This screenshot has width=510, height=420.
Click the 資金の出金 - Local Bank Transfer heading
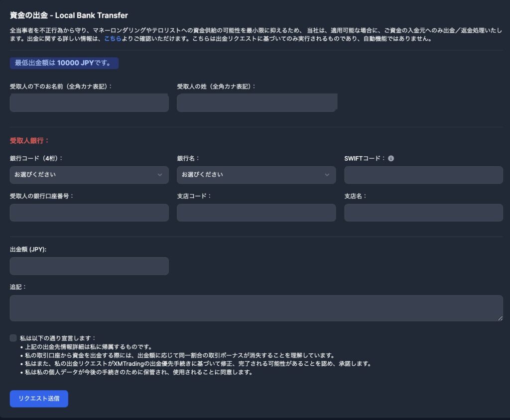69,15
